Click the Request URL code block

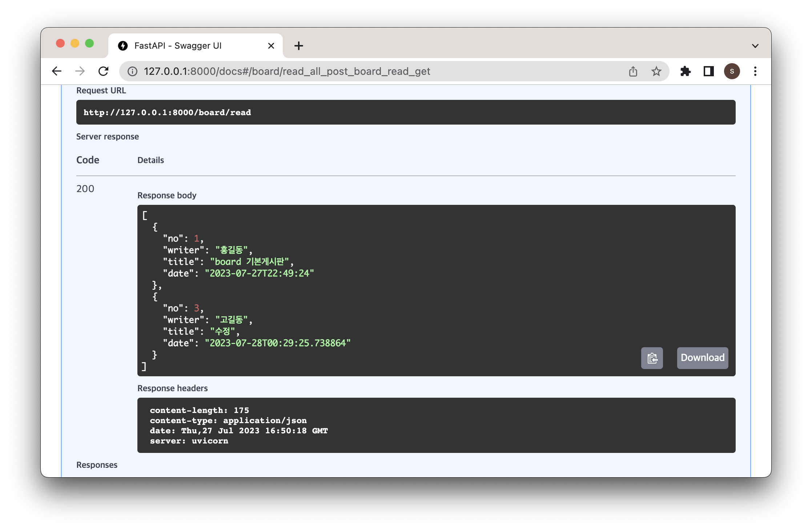coord(406,112)
